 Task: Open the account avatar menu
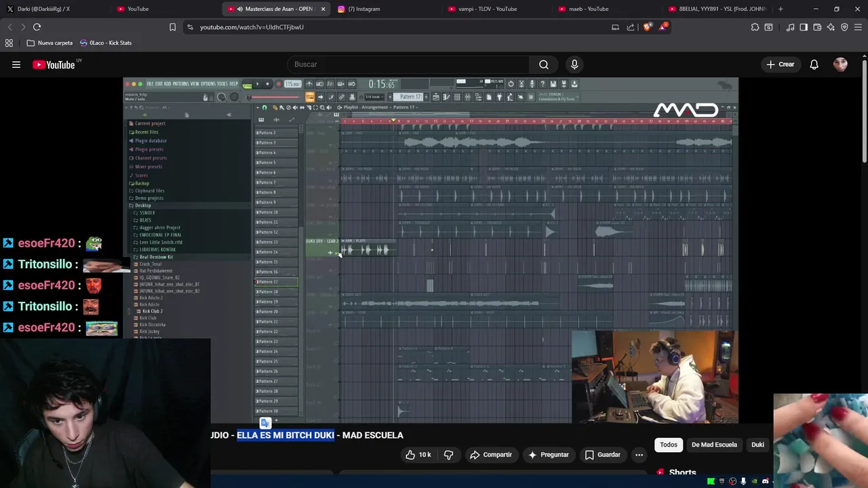[840, 64]
